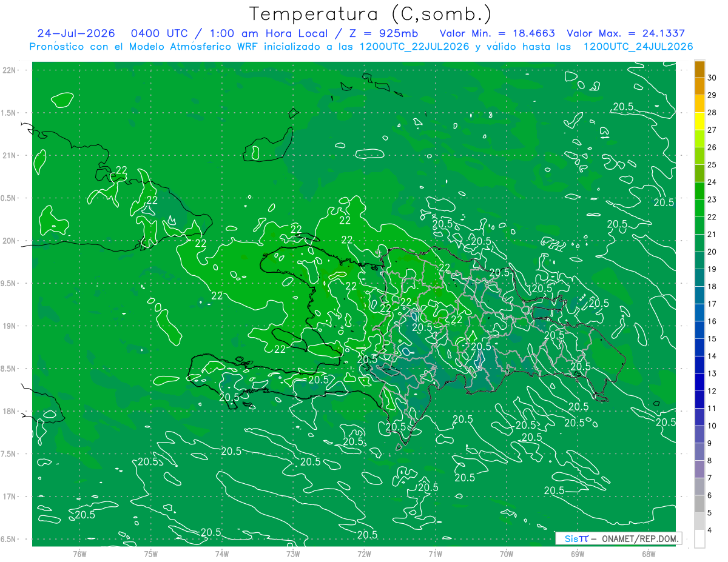Select the date text '24-Jul-2026'
The height and width of the screenshot is (562, 728).
[76, 34]
